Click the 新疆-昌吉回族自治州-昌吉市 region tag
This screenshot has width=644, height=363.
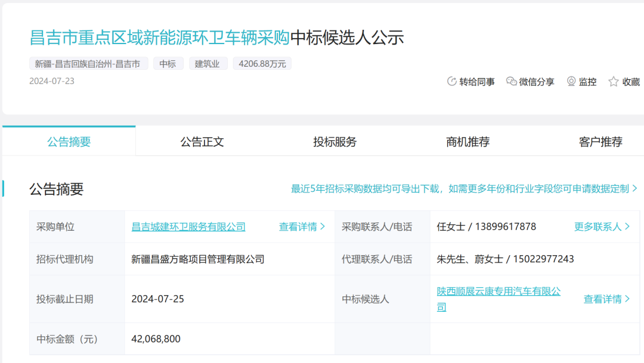pos(88,64)
